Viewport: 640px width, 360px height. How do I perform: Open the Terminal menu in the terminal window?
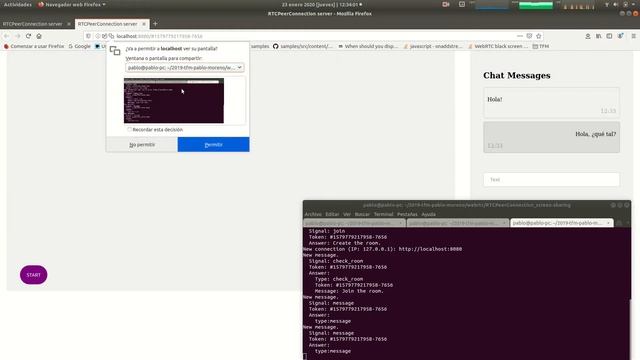click(383, 214)
